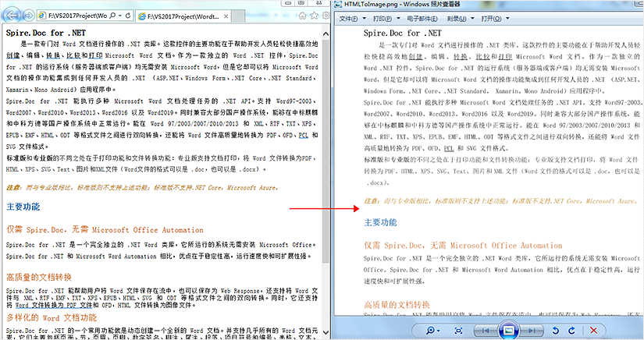
Task: Focus the IE address field F:\VS2017Project\Wo
Action: (77, 16)
